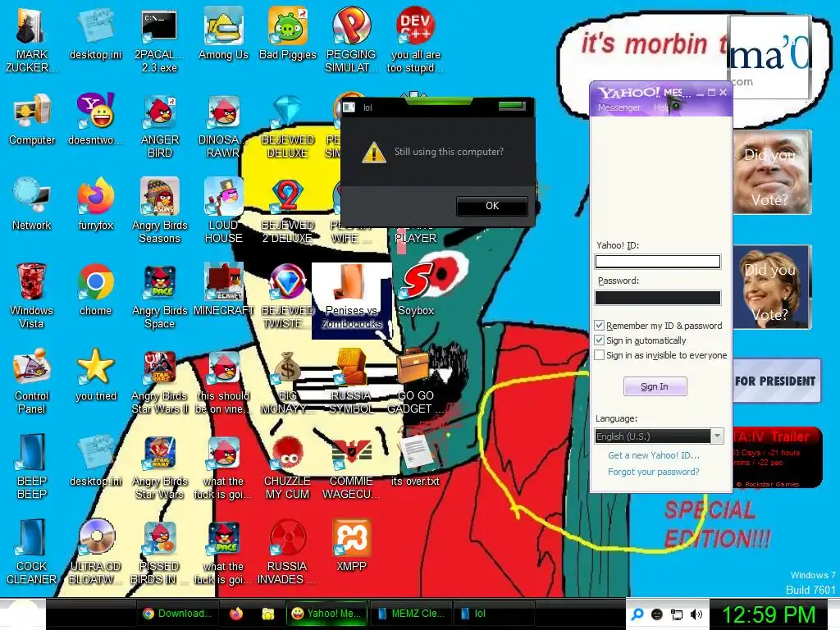Open the CHUZZLE MY CUM desktop icon

287,466
